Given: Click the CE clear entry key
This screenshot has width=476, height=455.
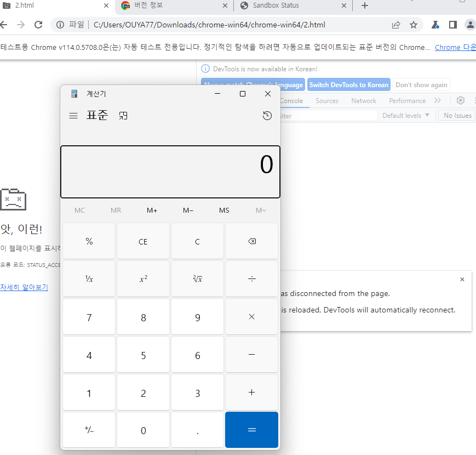Looking at the screenshot, I should pyautogui.click(x=143, y=241).
